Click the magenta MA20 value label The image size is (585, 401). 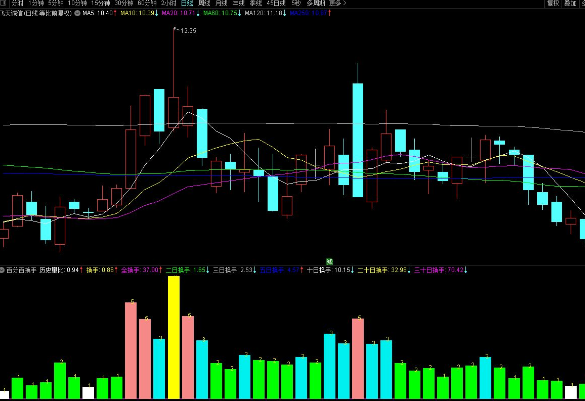pyautogui.click(x=180, y=13)
